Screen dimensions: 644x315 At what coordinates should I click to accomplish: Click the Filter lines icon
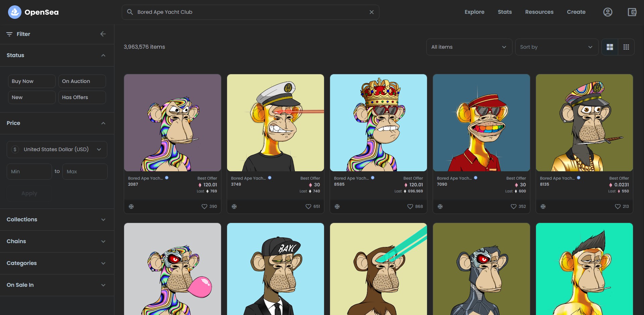pyautogui.click(x=9, y=34)
